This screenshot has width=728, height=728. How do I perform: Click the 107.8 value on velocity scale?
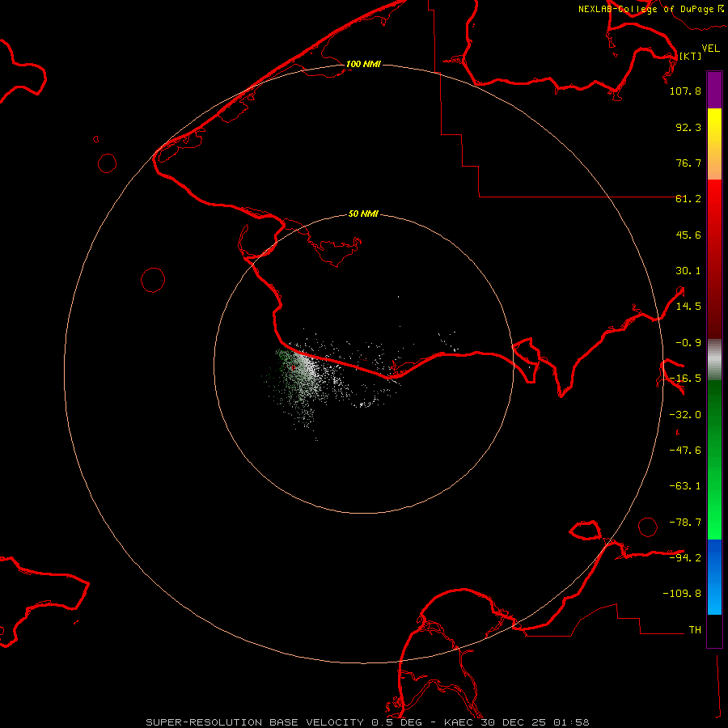685,91
